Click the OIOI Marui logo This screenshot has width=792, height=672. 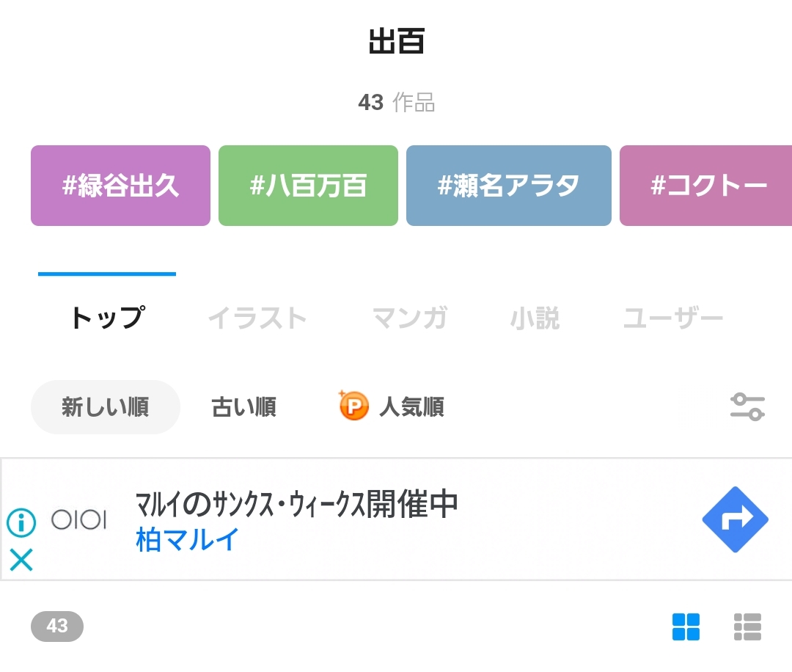point(78,520)
